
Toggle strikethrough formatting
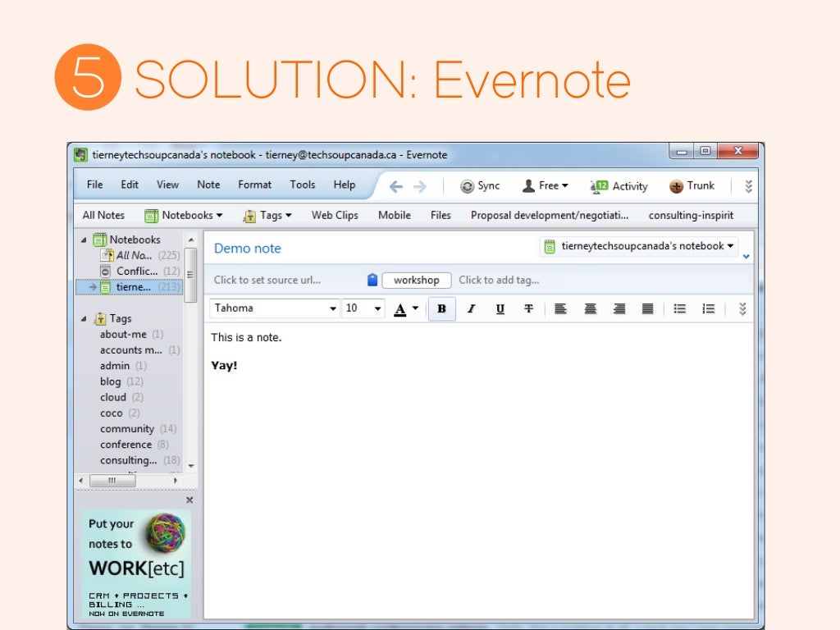[x=529, y=308]
